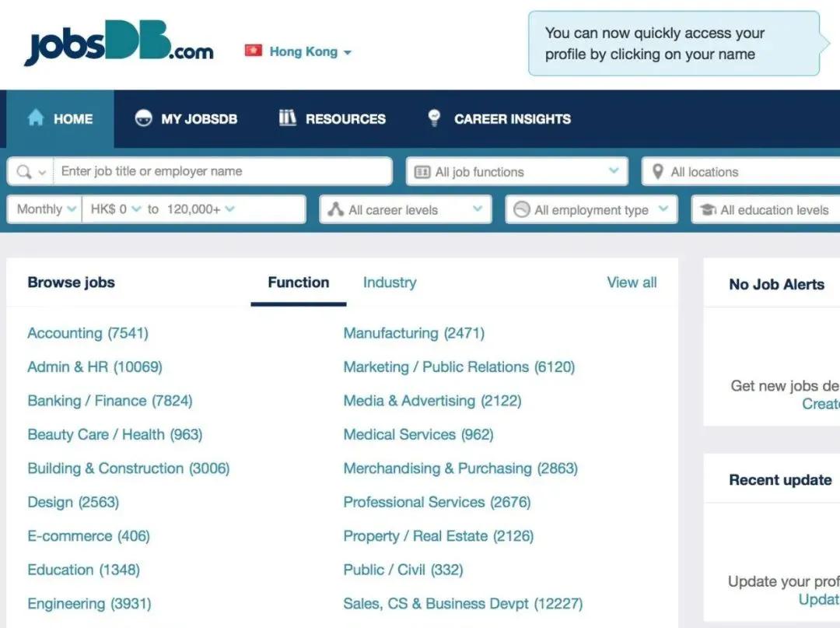Open the MY JOBSDB menu
The image size is (840, 628).
click(186, 118)
